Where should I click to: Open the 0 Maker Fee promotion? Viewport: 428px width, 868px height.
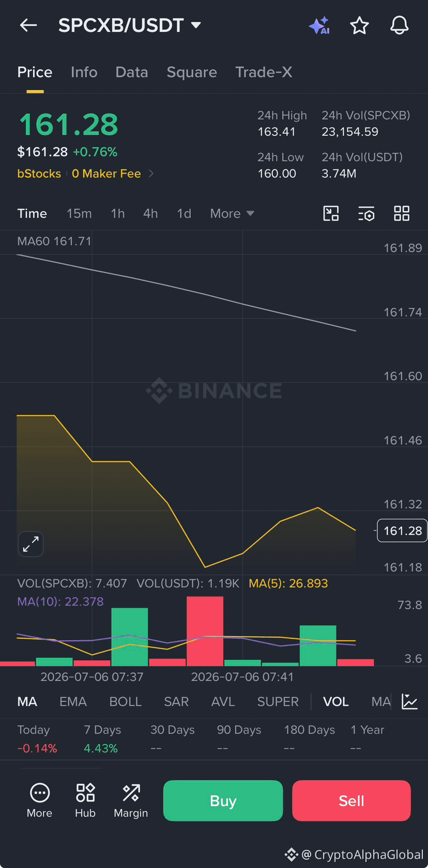click(x=106, y=173)
